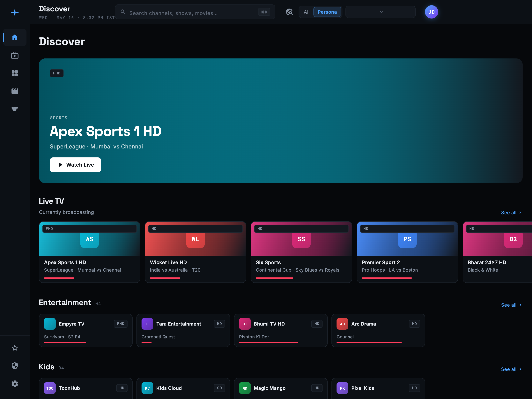See all Entertainment channels
The height and width of the screenshot is (399, 532).
[x=511, y=305]
